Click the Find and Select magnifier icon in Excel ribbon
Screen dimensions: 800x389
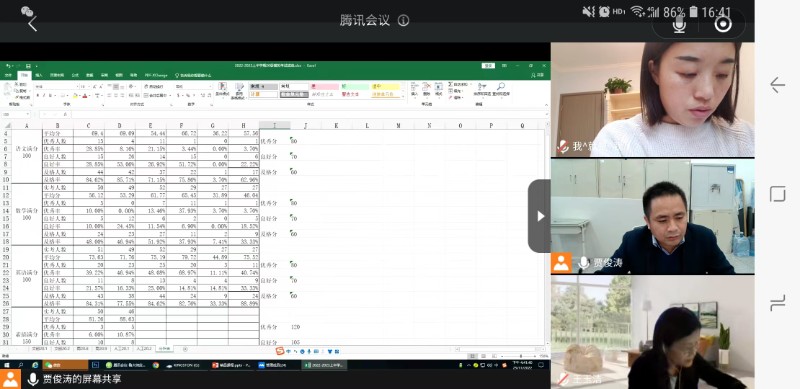(x=501, y=87)
